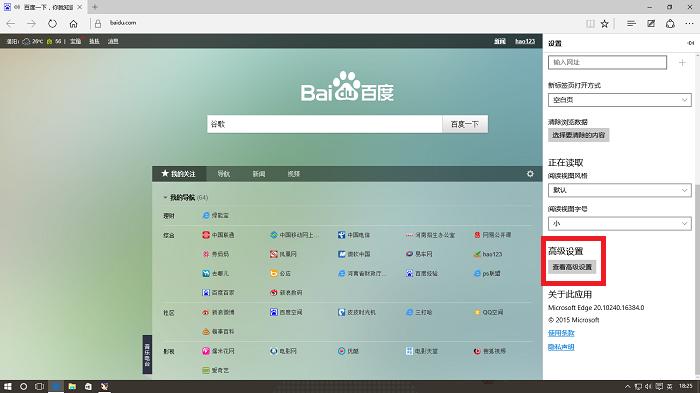
Task: Open the 中国电信 site shortcut
Action: click(354, 235)
